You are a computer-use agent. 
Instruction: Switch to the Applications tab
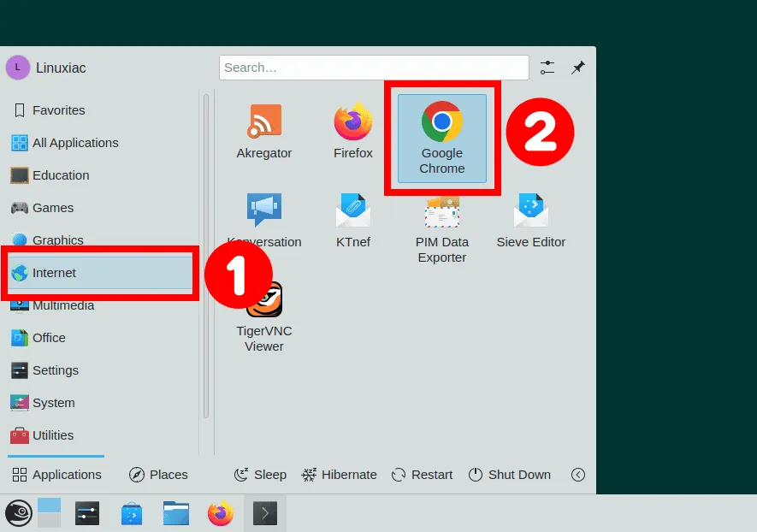[x=56, y=475]
